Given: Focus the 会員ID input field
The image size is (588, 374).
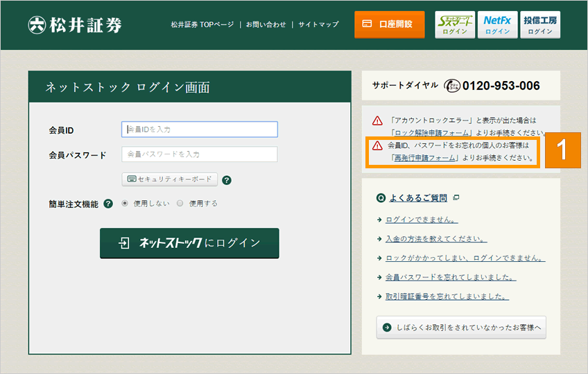Looking at the screenshot, I should 200,130.
